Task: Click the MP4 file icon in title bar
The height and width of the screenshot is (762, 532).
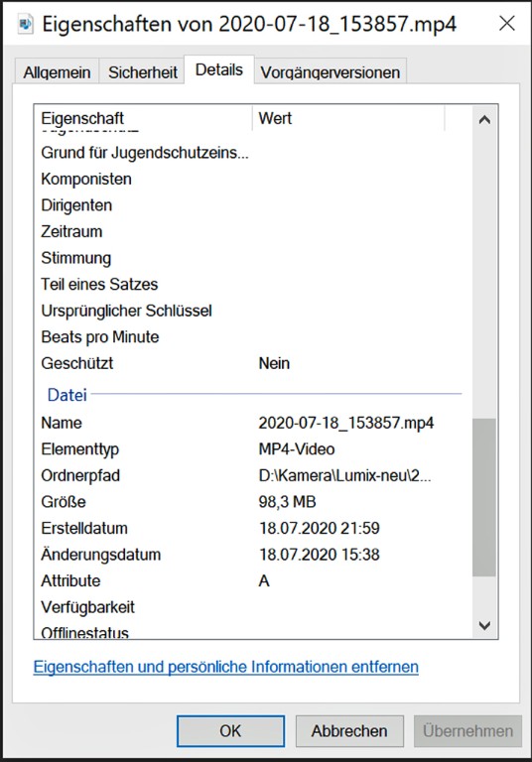Action: click(25, 24)
